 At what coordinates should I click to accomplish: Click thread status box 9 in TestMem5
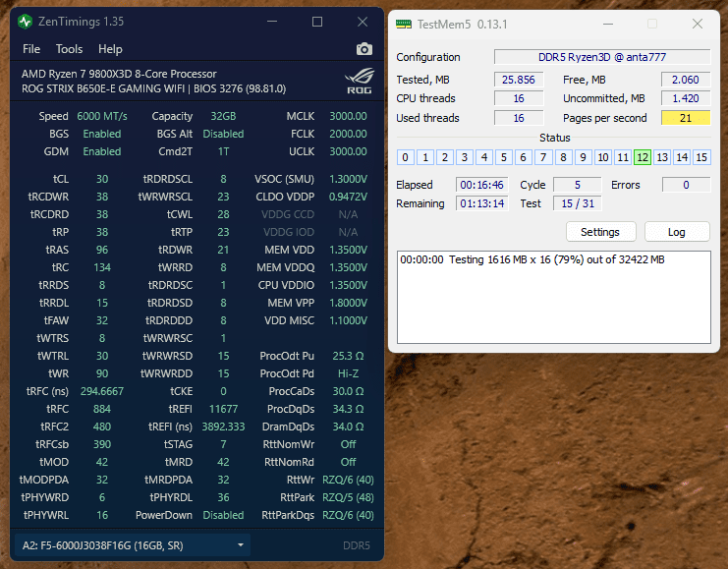coord(584,157)
